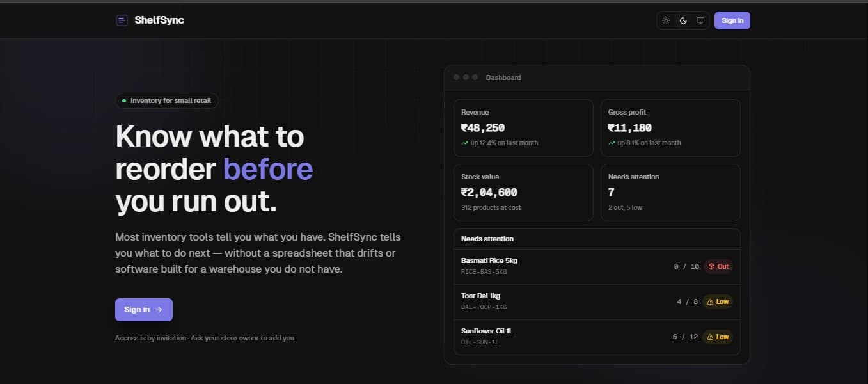Select the Stock value amount ₹2,04,600
The height and width of the screenshot is (384, 868).
[x=489, y=193]
